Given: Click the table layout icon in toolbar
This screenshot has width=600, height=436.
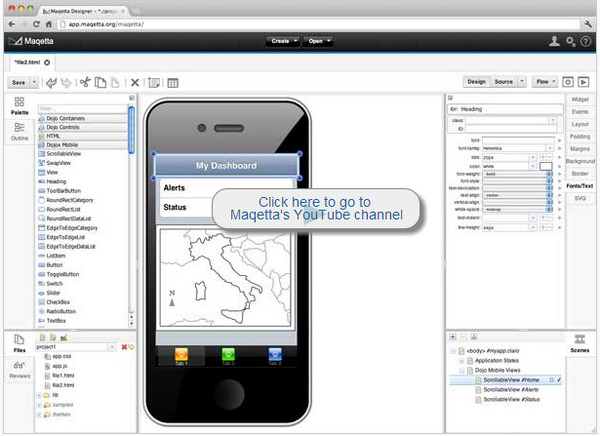Looking at the screenshot, I should point(173,82).
